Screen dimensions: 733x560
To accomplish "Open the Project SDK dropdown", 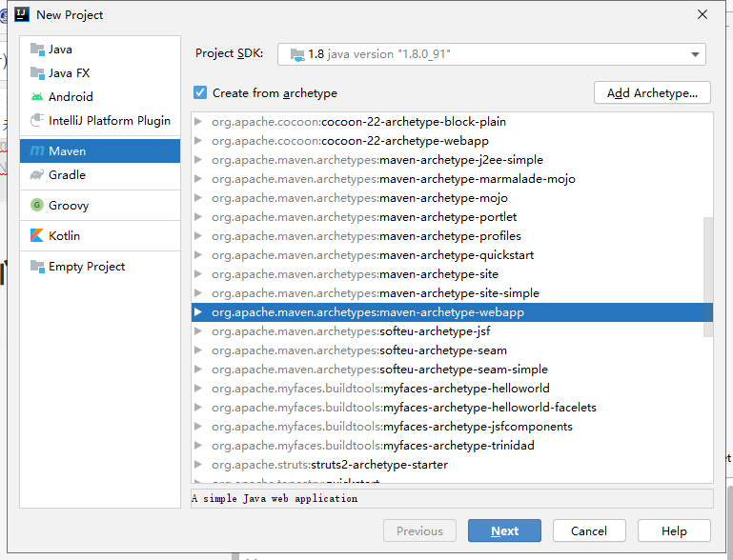I will click(x=491, y=54).
